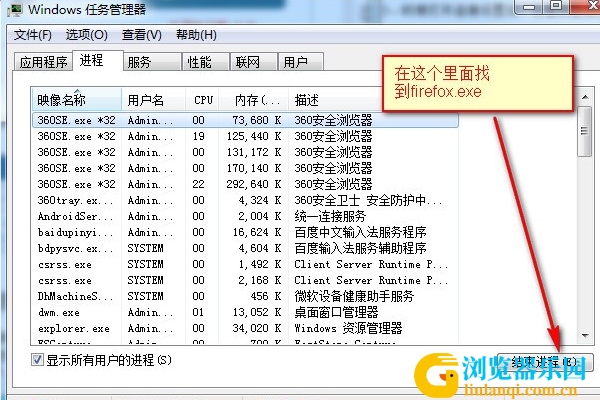
Task: Switch to the 服务 tab
Action: pyautogui.click(x=152, y=62)
